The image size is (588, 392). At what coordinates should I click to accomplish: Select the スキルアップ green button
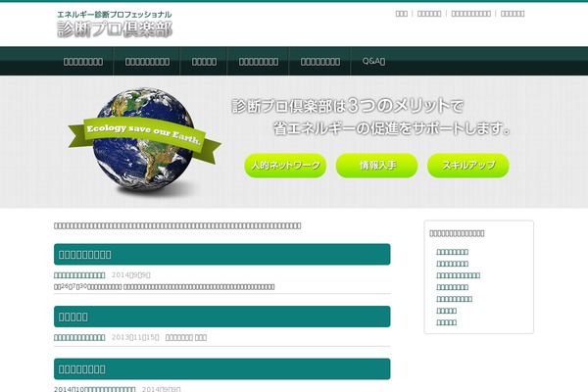(468, 166)
